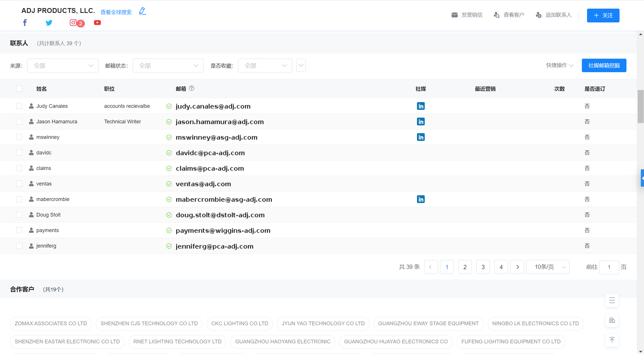Image resolution: width=644 pixels, height=354 pixels.
Task: Open the 是否收藏 dropdown
Action: (x=265, y=66)
